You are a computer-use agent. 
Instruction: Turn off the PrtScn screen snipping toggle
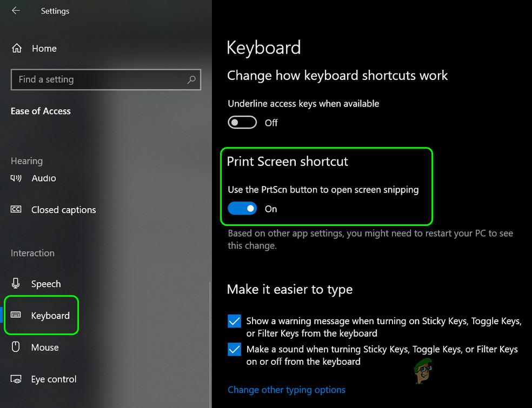(x=242, y=209)
